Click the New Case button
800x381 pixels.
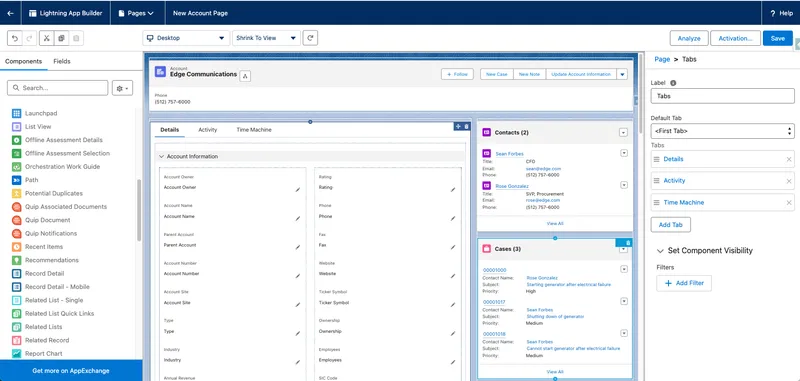click(496, 74)
